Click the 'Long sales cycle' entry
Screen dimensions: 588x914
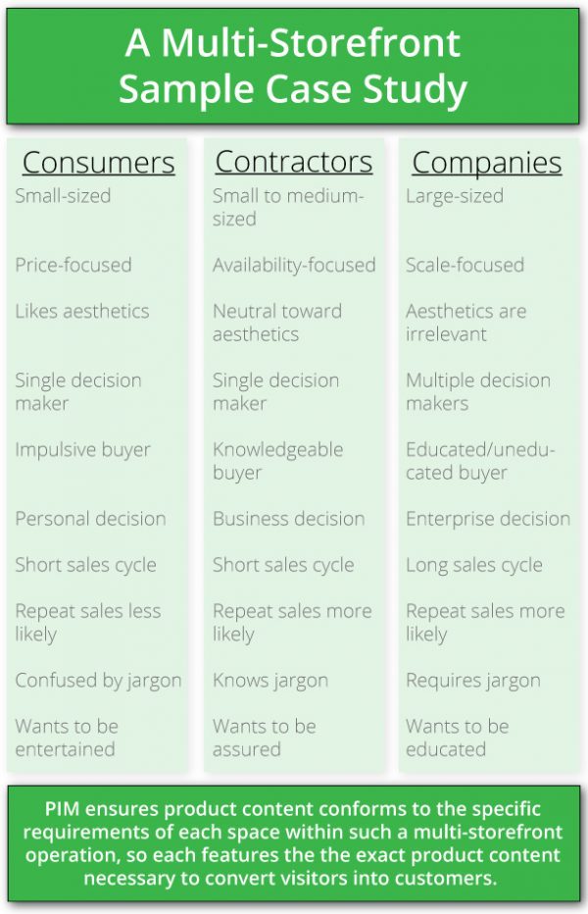(473, 565)
